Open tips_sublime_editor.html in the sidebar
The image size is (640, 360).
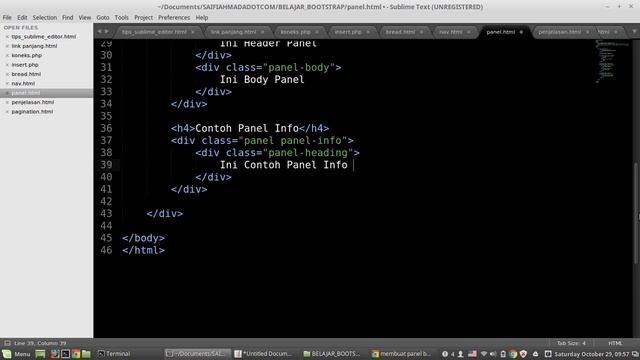(44, 37)
